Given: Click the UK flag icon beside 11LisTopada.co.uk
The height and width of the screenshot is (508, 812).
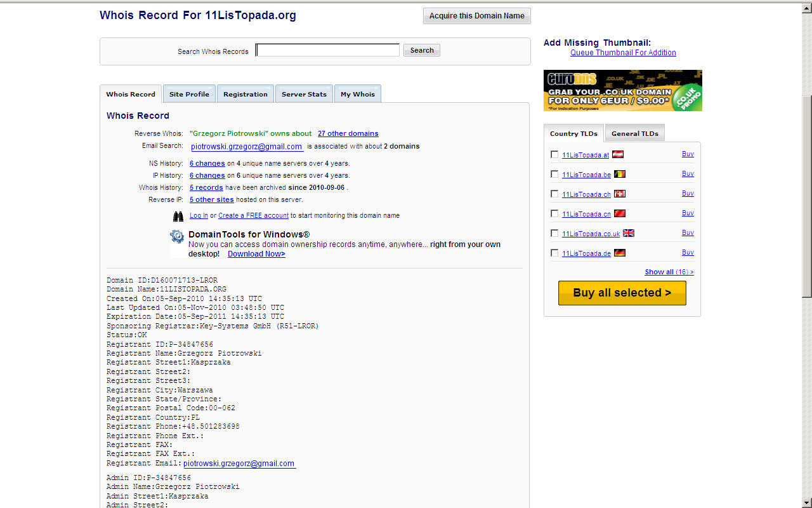Looking at the screenshot, I should coord(628,233).
